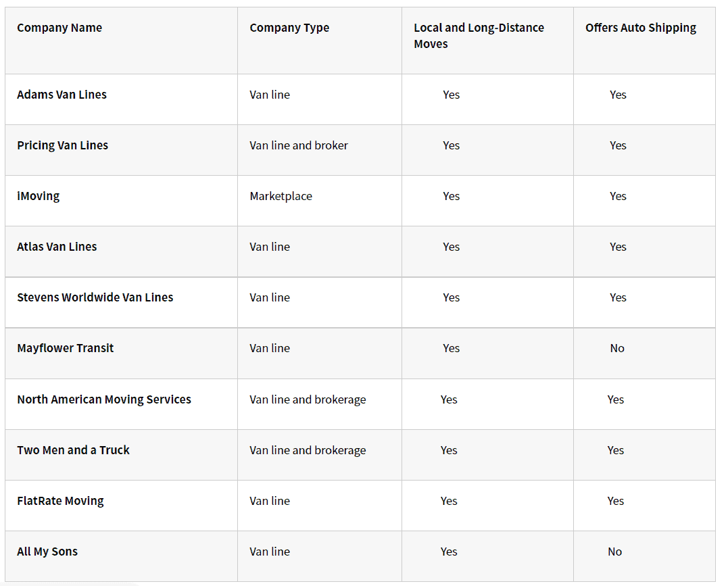Select the All My Sons entry
The image size is (728, 586).
pyautogui.click(x=47, y=552)
